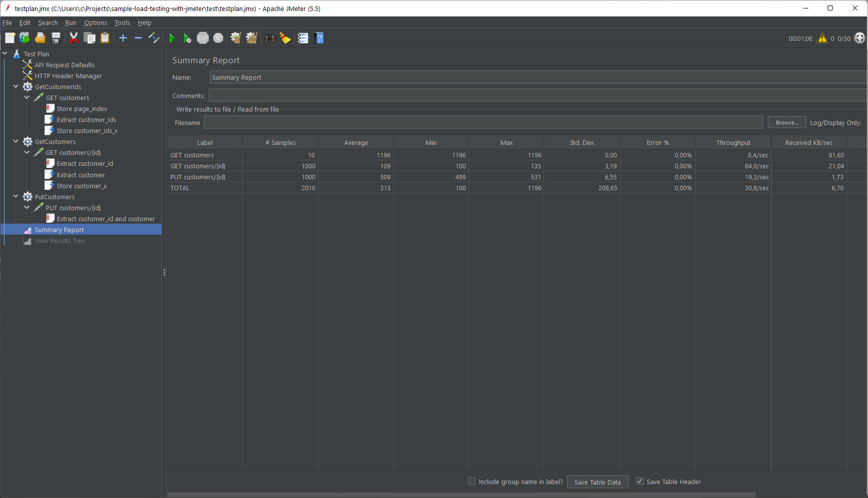
Task: Open the Templates icon in toolbar
Action: point(24,38)
